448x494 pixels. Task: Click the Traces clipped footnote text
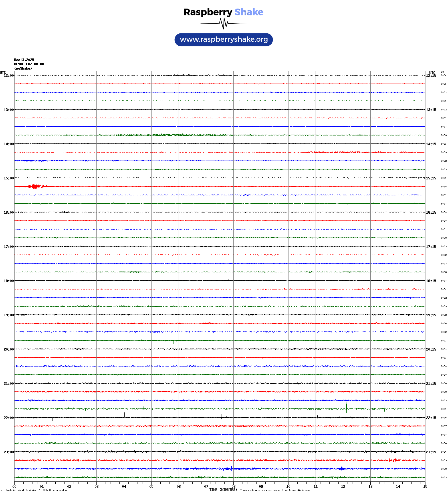[x=275, y=490]
